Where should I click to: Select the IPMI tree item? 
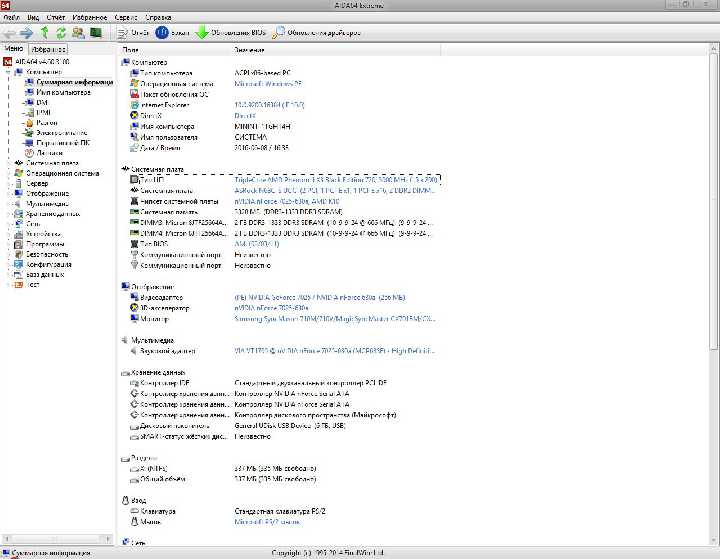click(38, 113)
